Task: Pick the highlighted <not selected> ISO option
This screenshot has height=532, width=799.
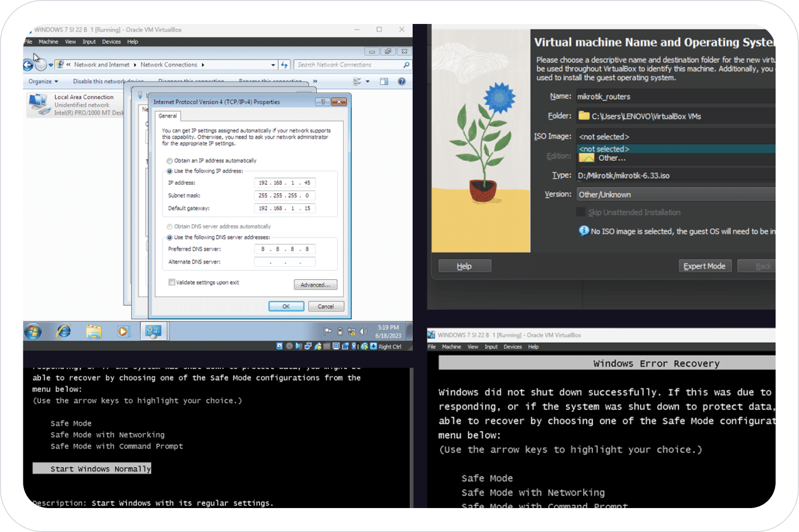Action: [x=676, y=149]
